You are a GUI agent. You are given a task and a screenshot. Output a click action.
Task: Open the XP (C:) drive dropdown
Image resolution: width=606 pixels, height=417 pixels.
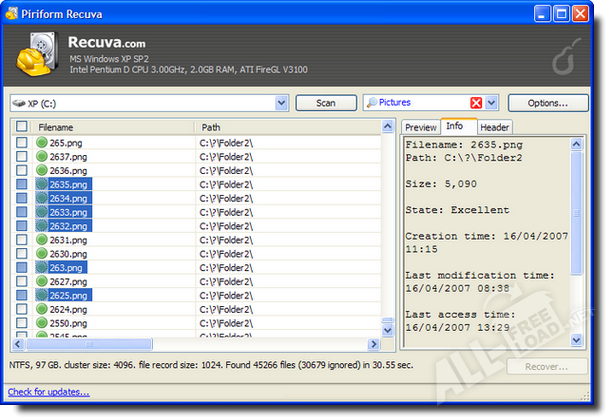[x=280, y=103]
